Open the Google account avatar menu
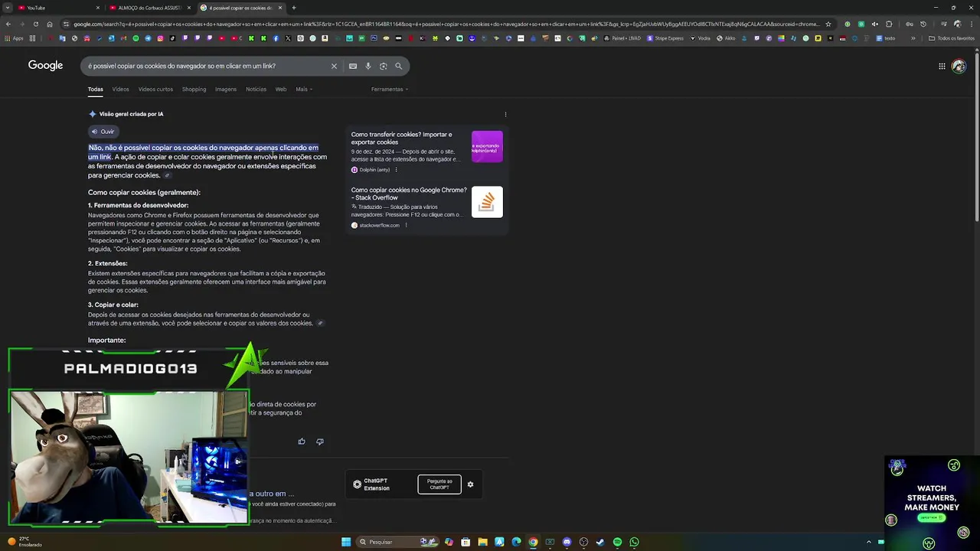The width and height of the screenshot is (980, 551). (959, 67)
